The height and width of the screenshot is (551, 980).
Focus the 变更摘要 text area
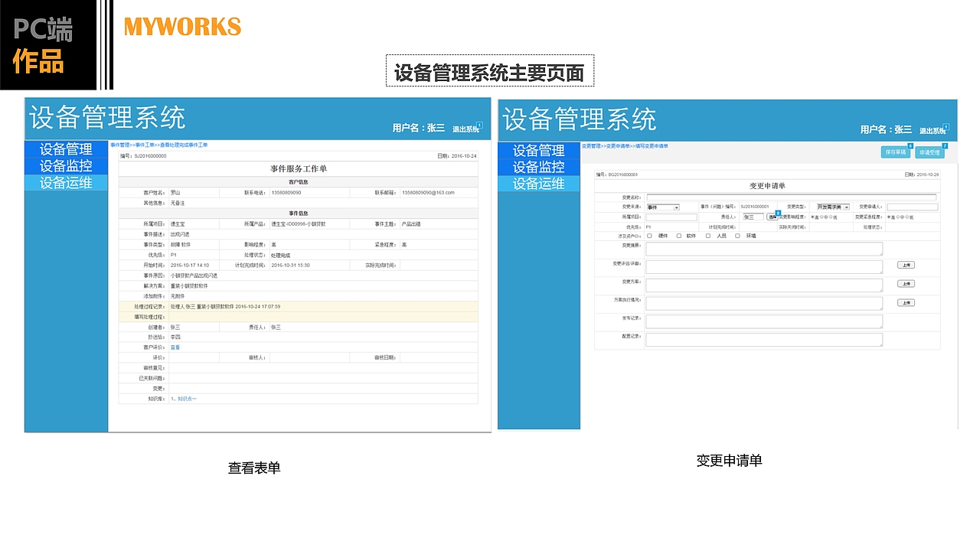(764, 249)
